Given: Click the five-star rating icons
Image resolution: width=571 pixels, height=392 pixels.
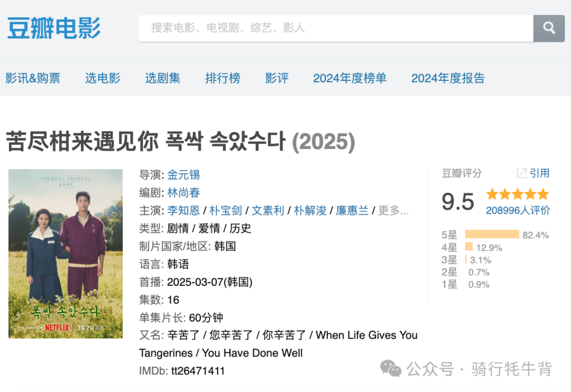Looking at the screenshot, I should pyautogui.click(x=518, y=194).
